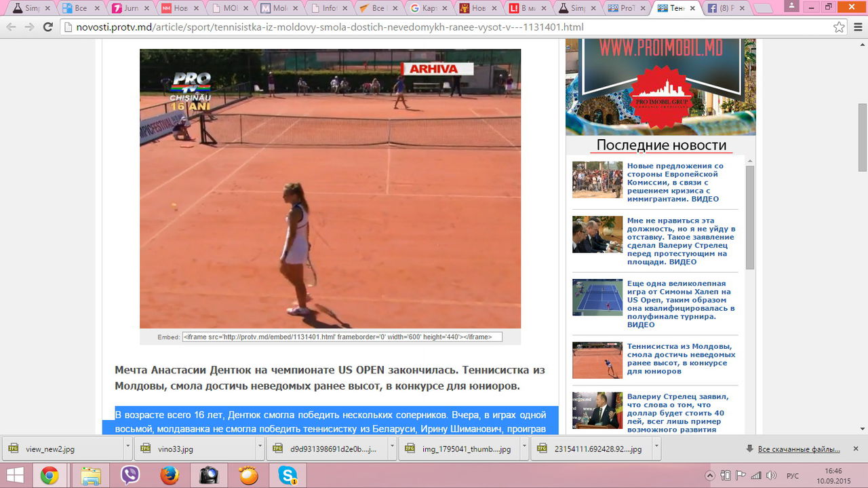Open the 23154111.692428 download menu arrow
This screenshot has width=868, height=488.
(656, 449)
